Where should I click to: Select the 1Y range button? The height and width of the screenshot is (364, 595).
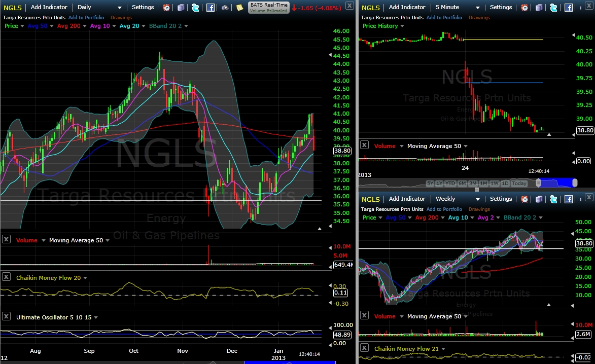(439, 184)
